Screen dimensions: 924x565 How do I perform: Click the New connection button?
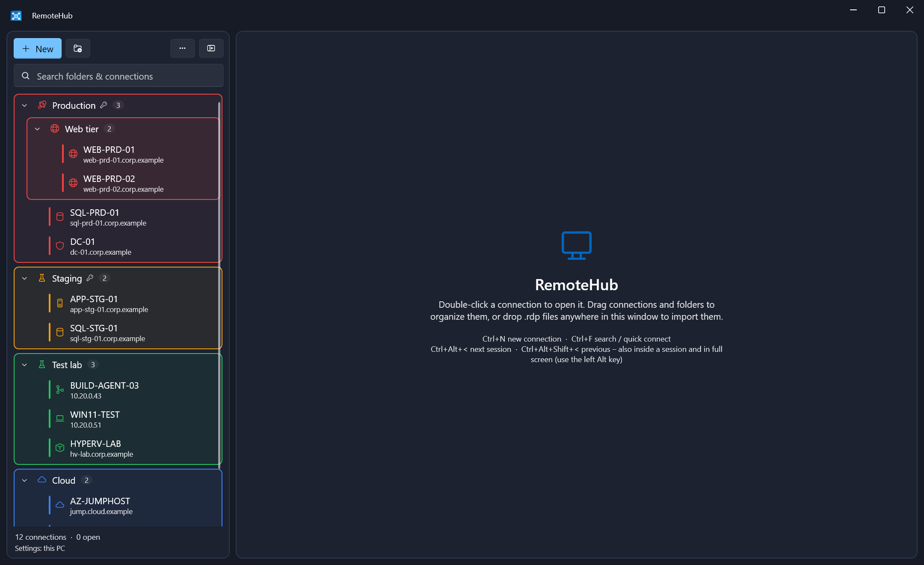38,48
